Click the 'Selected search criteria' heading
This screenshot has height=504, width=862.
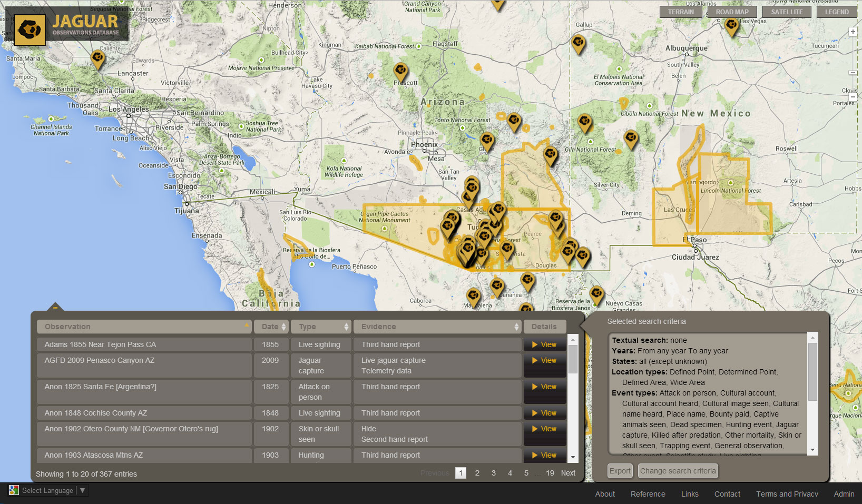(646, 321)
